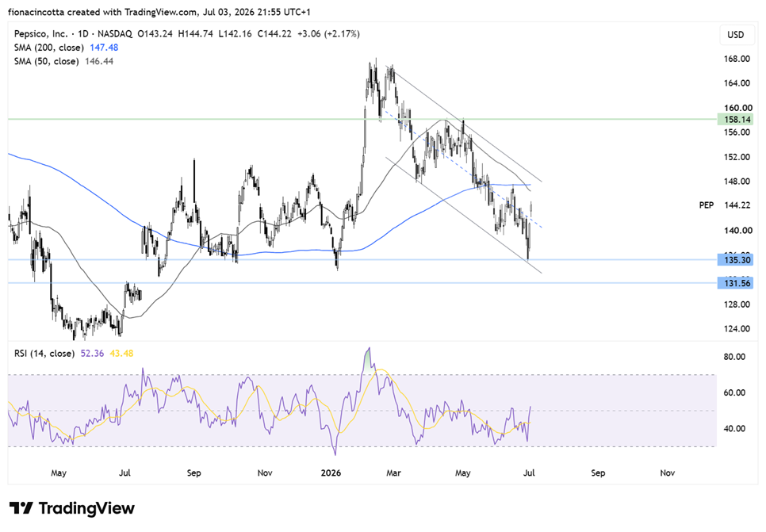766x532 pixels.
Task: Click the 1D interval in chart header
Action: click(83, 34)
